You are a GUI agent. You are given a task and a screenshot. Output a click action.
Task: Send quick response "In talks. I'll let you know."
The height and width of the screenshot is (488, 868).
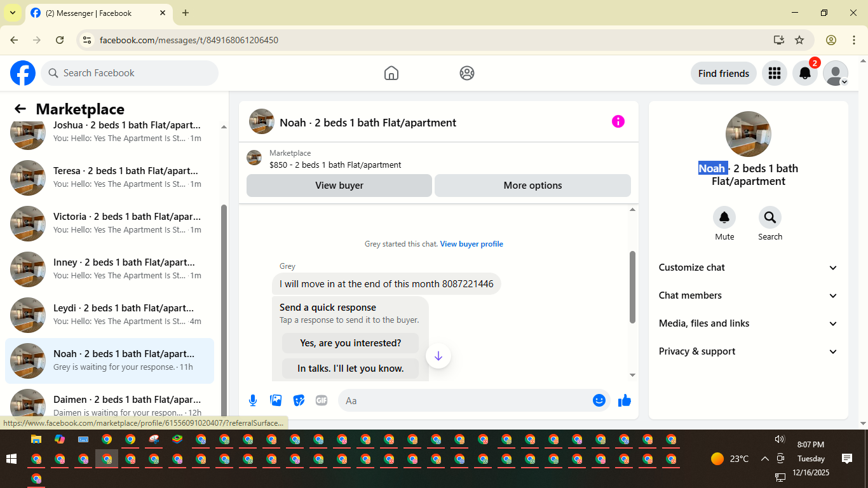[x=350, y=369]
